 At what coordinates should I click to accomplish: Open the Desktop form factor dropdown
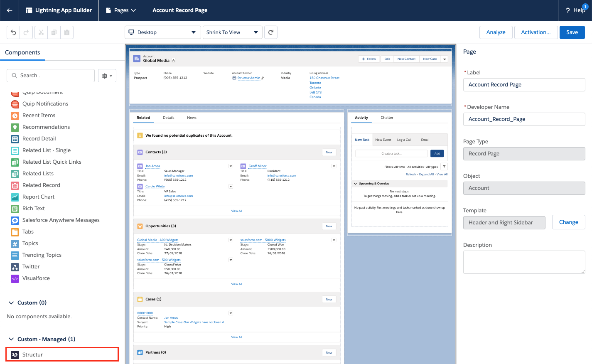click(x=163, y=32)
